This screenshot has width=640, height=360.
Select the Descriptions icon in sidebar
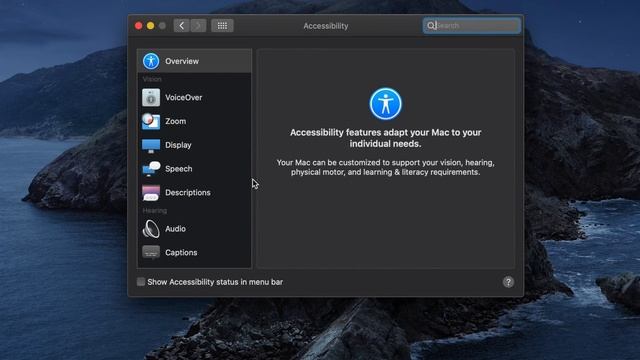[151, 193]
